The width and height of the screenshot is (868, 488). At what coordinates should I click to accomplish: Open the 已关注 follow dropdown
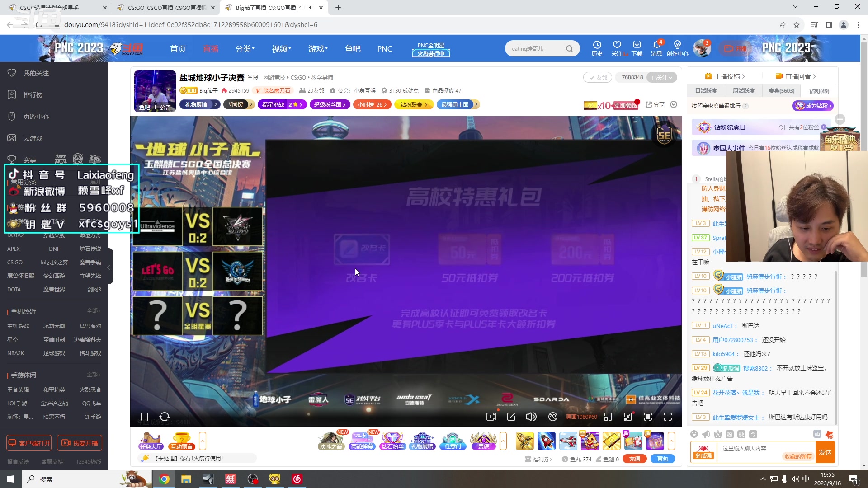(x=662, y=77)
